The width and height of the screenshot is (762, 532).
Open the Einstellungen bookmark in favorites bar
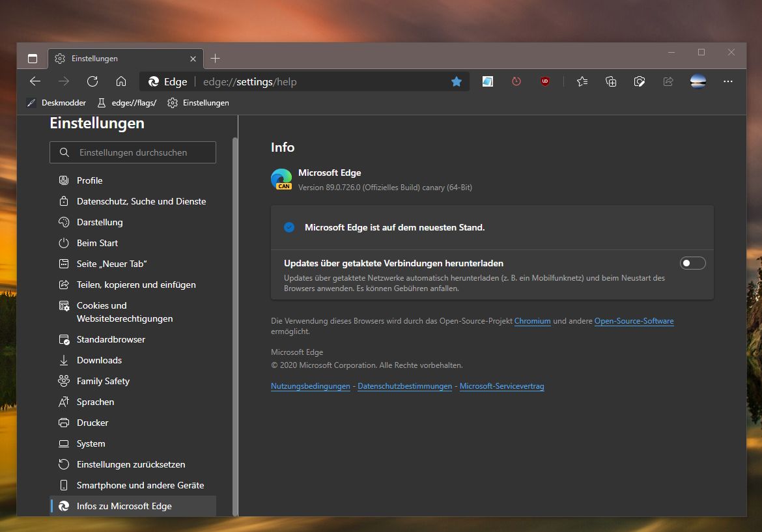[x=198, y=103]
